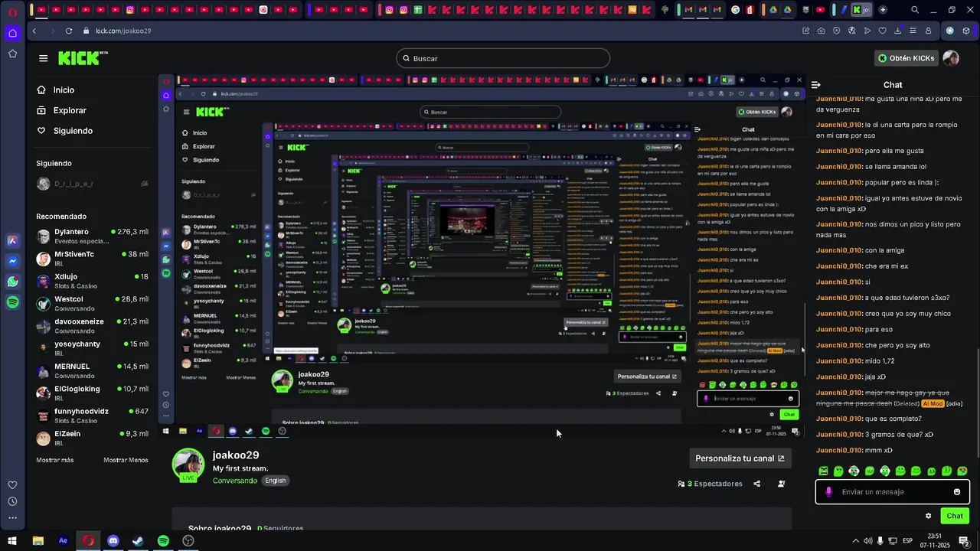This screenshot has height=551, width=980.
Task: Open MERNUEL recommended channel
Action: pyautogui.click(x=92, y=370)
